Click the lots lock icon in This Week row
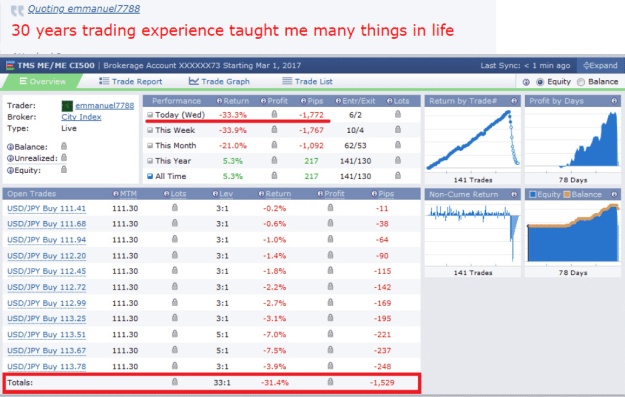 398,129
